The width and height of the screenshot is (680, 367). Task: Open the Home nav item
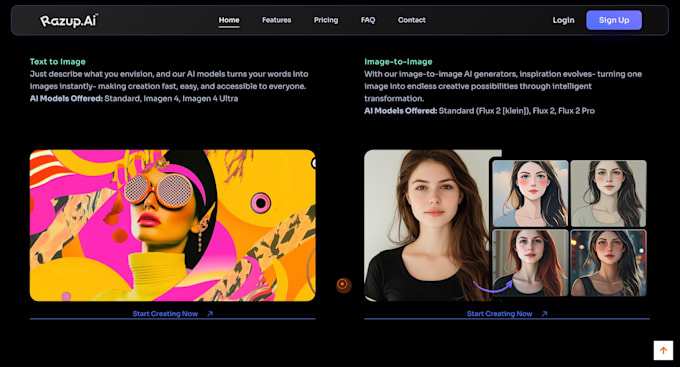click(x=229, y=20)
